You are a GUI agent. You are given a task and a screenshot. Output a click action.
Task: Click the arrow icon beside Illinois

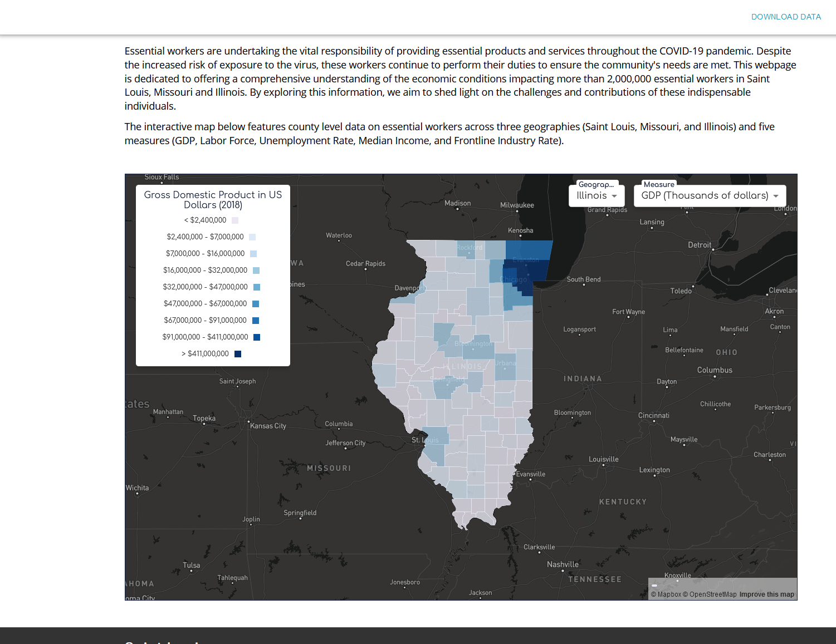pos(614,196)
